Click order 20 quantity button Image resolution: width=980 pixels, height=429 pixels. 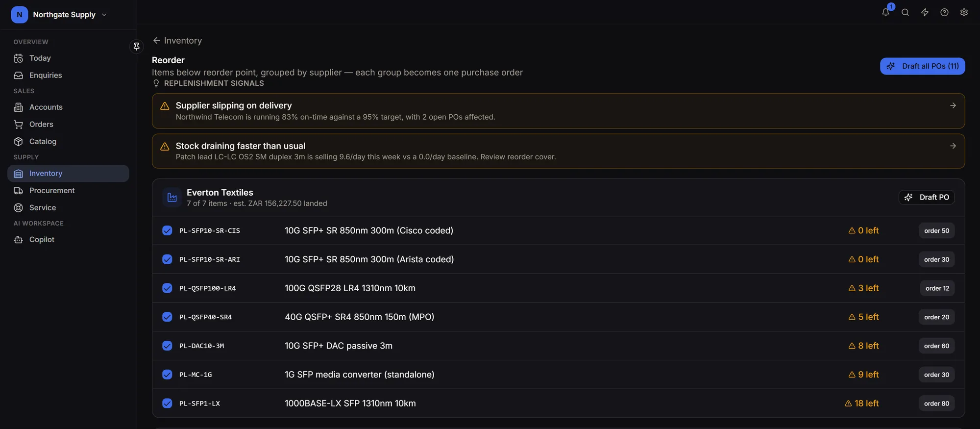(x=936, y=317)
